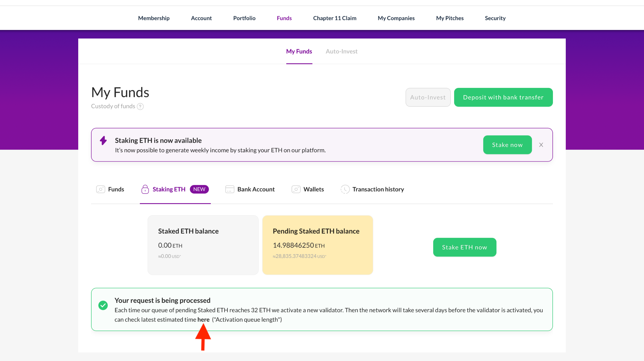Go to the Security section

(495, 18)
